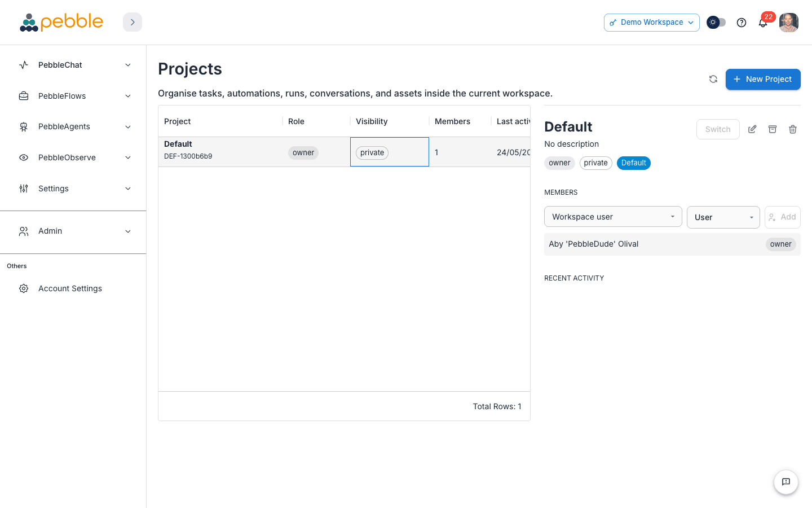
Task: Open the help question mark icon
Action: click(x=742, y=23)
